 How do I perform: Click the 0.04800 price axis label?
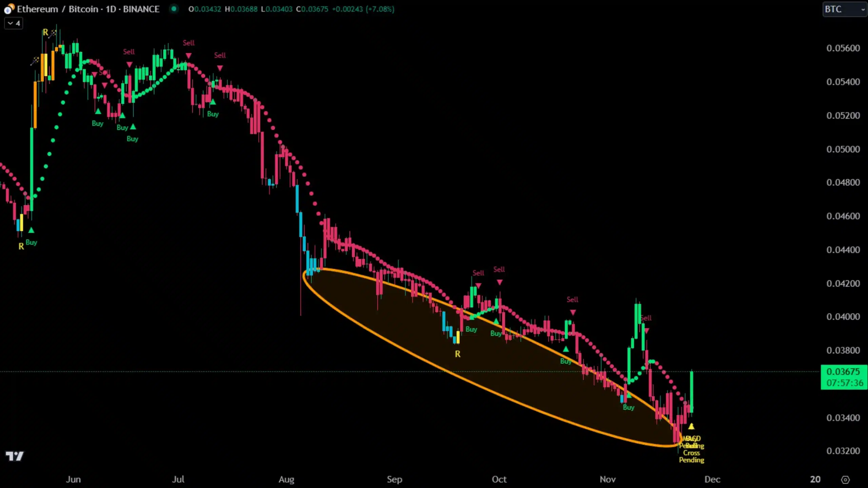coord(843,182)
